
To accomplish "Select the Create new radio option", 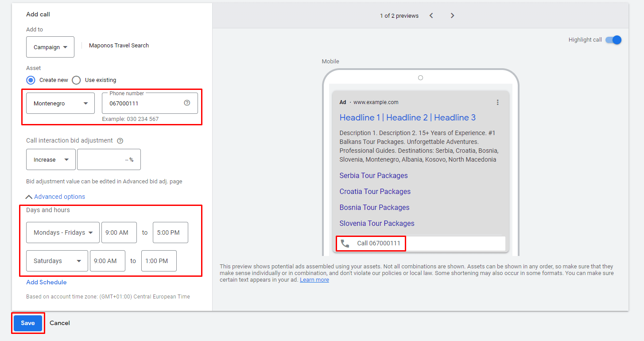I will pos(31,80).
